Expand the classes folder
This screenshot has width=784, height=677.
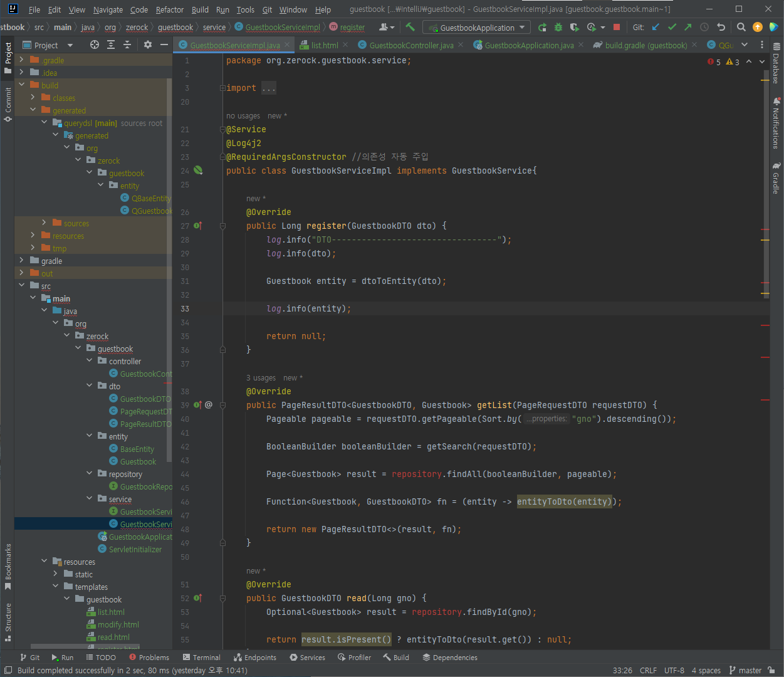point(33,97)
